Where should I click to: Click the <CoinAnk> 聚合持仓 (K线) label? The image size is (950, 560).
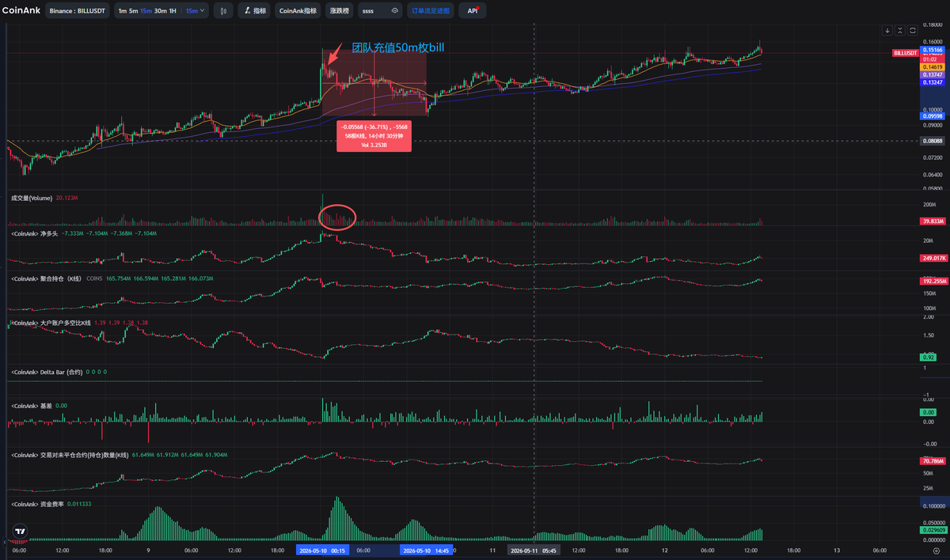coord(47,278)
